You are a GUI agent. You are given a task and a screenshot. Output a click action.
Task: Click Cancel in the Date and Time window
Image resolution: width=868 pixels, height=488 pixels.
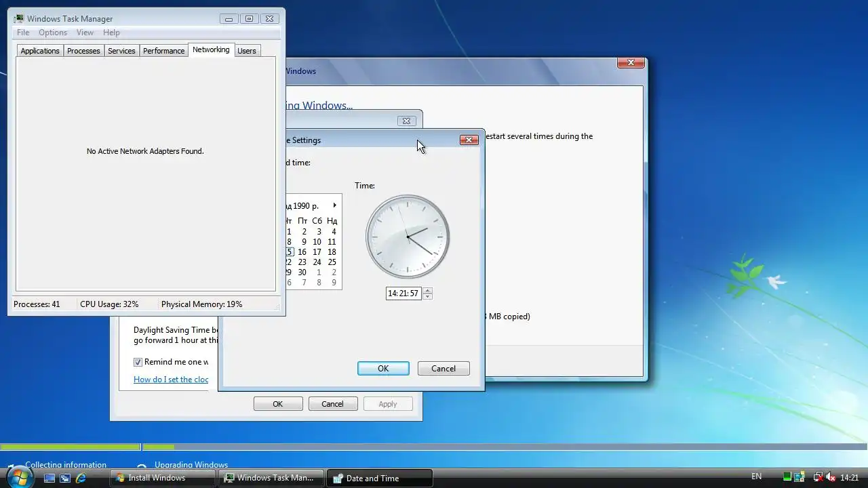point(332,404)
